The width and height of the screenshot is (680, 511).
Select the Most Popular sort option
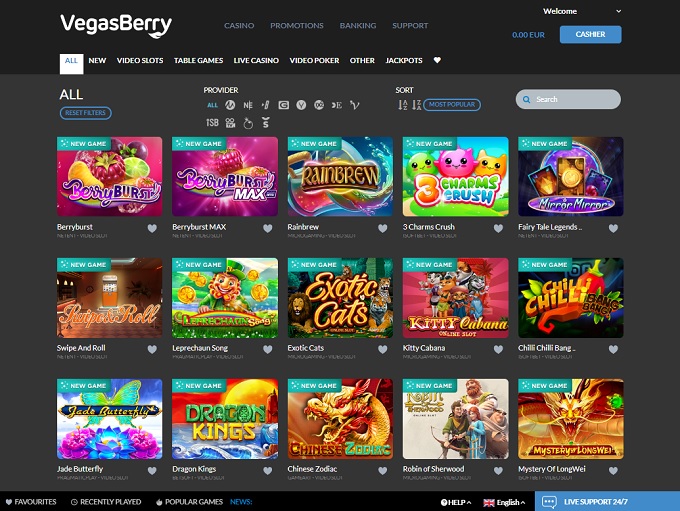pos(451,105)
